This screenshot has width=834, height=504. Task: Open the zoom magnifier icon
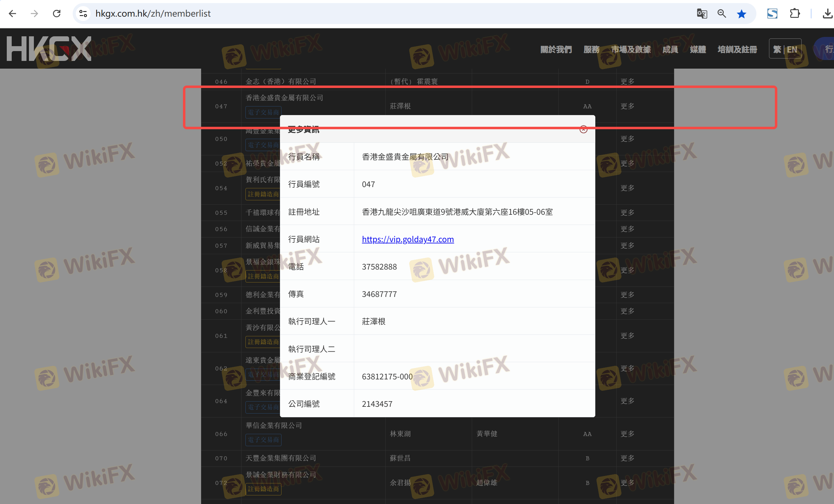[x=722, y=14]
